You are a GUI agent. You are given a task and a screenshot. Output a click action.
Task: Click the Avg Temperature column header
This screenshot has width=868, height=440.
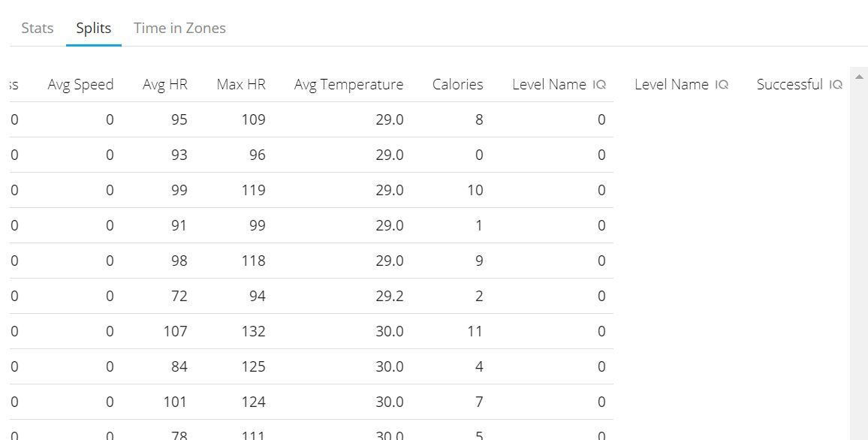(x=348, y=85)
